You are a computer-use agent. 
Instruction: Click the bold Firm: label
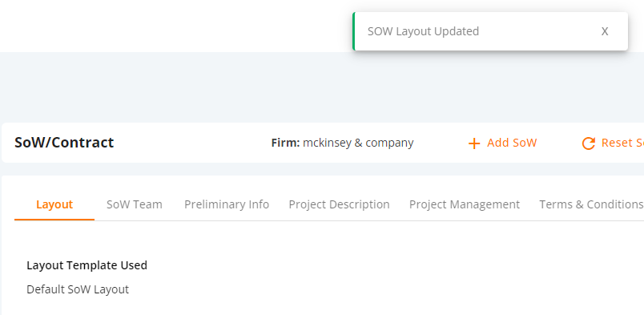point(285,143)
